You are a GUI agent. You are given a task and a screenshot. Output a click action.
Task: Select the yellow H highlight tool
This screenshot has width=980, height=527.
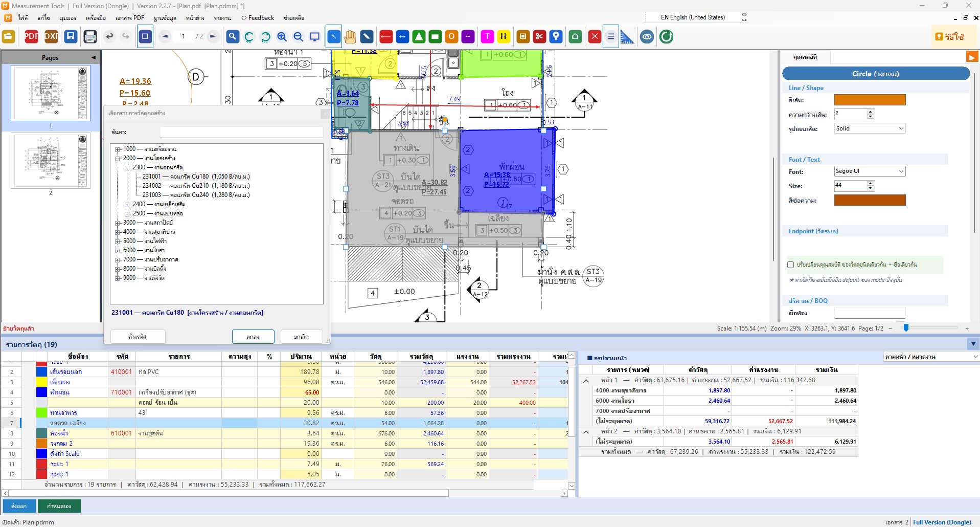coord(504,36)
